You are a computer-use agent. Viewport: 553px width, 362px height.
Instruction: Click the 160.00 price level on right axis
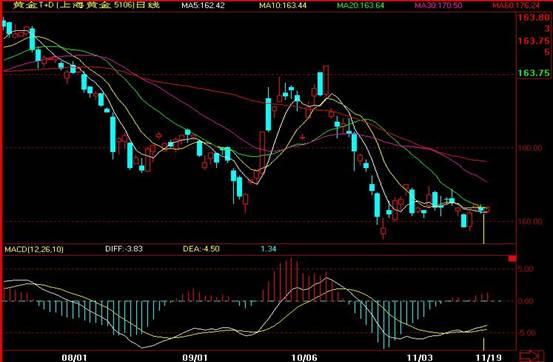pos(530,221)
